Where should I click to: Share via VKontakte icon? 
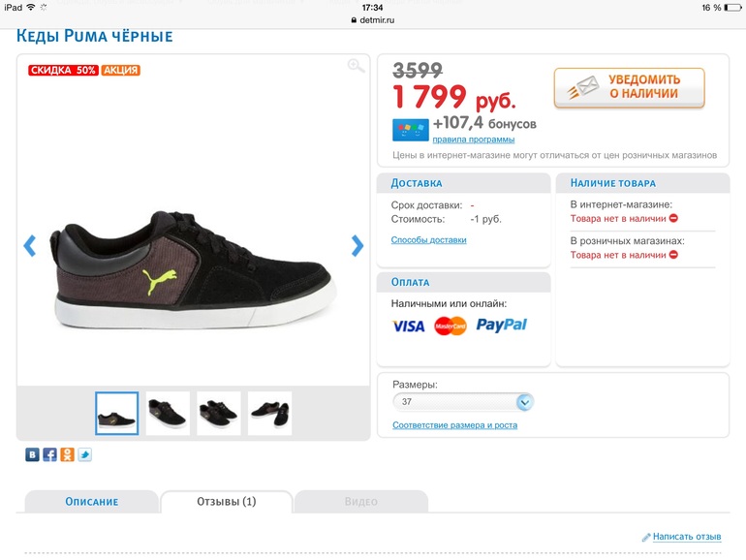(33, 454)
